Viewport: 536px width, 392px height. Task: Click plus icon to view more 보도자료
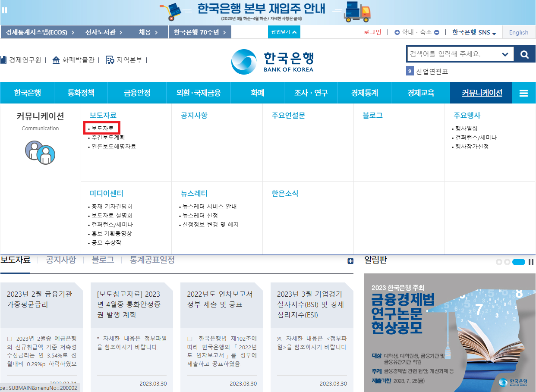click(350, 260)
